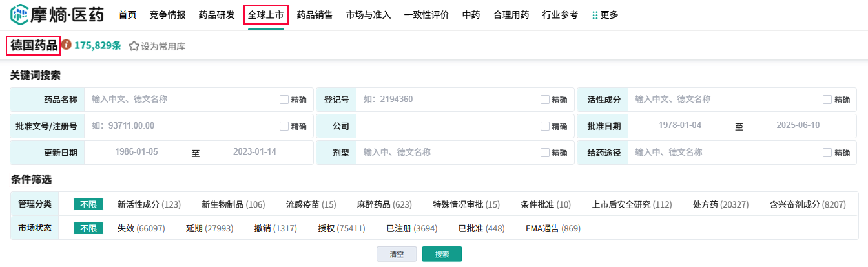Select 麻醉药品 (623) filter
This screenshot has width=868, height=267.
tap(384, 204)
